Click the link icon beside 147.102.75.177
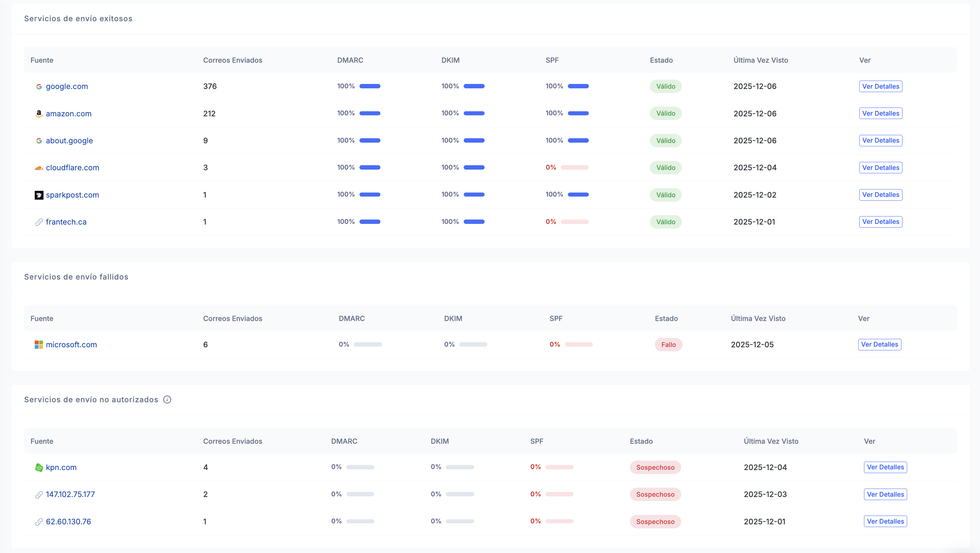980x553 pixels. tap(39, 494)
